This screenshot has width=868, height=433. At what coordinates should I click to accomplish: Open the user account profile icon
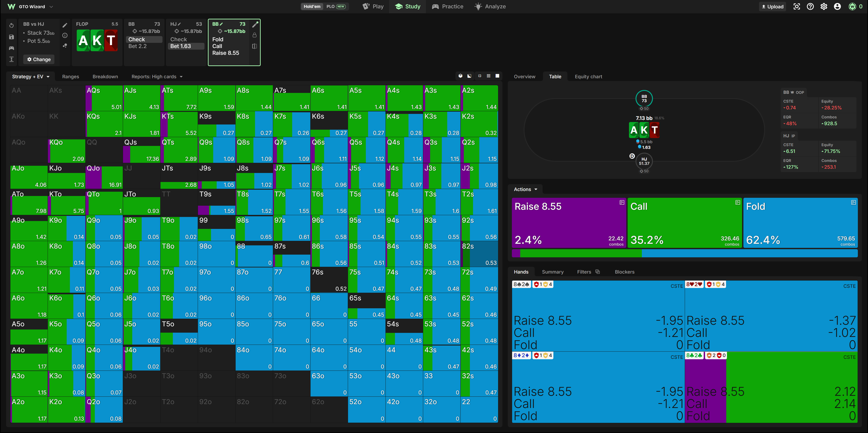837,6
